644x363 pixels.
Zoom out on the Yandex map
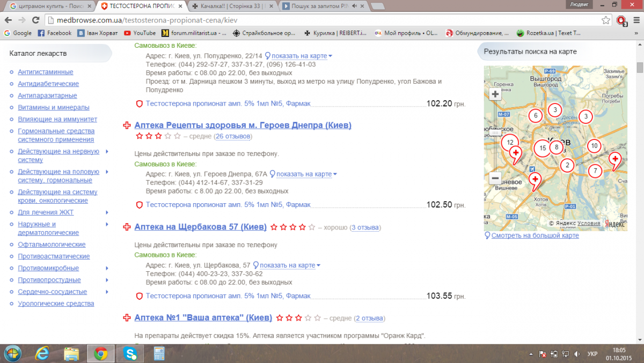(x=495, y=178)
